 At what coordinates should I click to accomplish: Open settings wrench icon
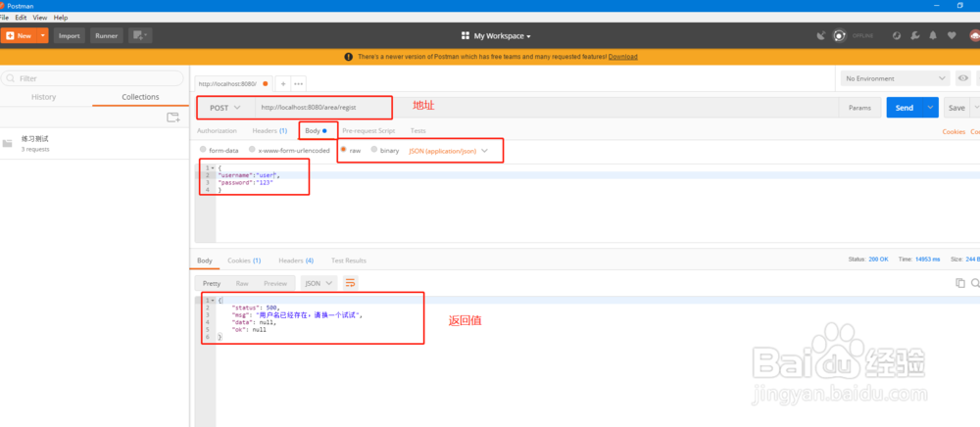[x=915, y=36]
